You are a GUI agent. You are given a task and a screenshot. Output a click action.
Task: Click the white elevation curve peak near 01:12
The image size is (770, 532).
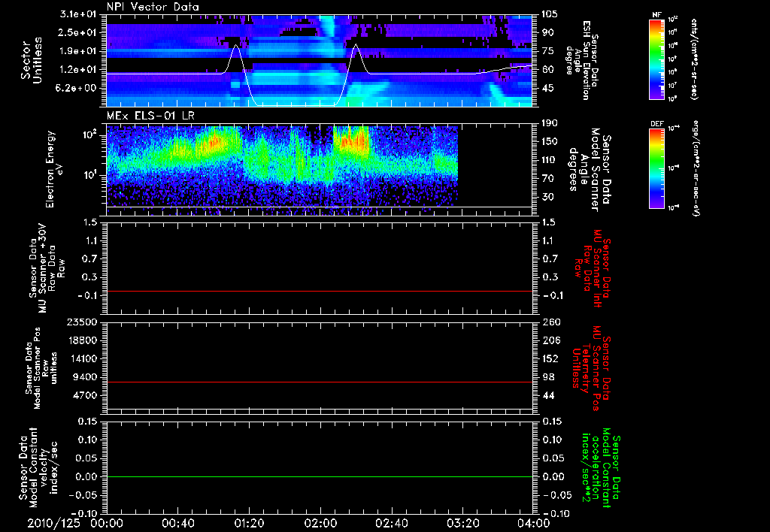[236, 45]
